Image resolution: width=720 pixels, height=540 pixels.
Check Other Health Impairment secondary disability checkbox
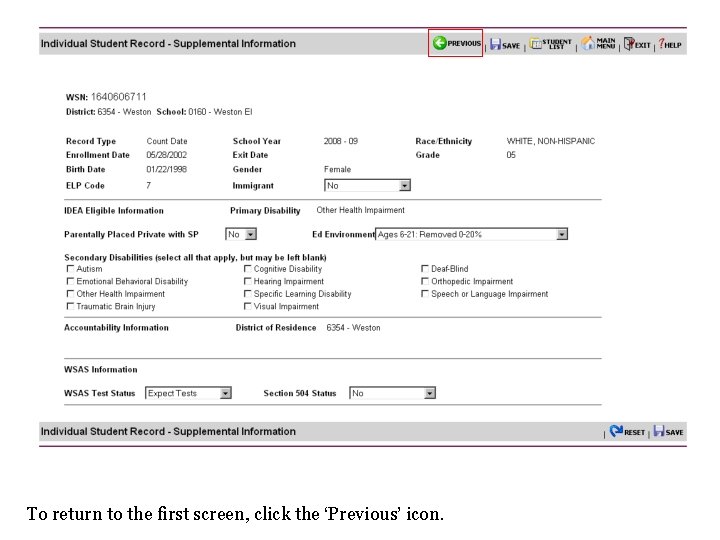(70, 293)
